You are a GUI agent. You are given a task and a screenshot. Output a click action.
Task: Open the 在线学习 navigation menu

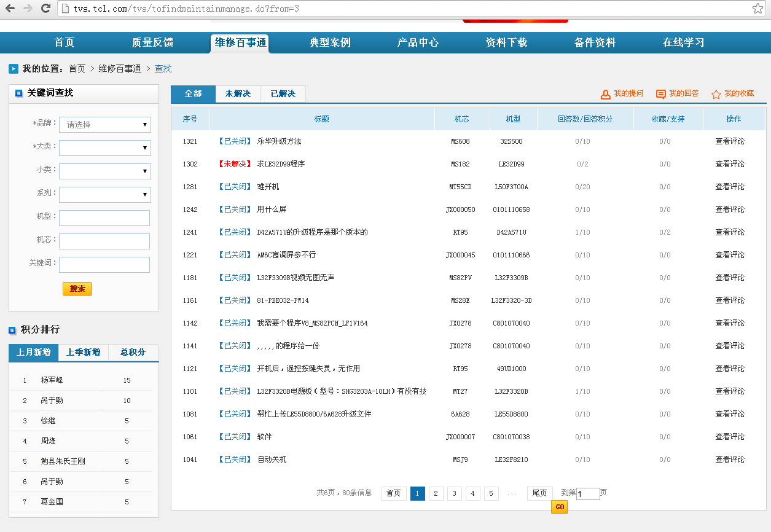(683, 42)
